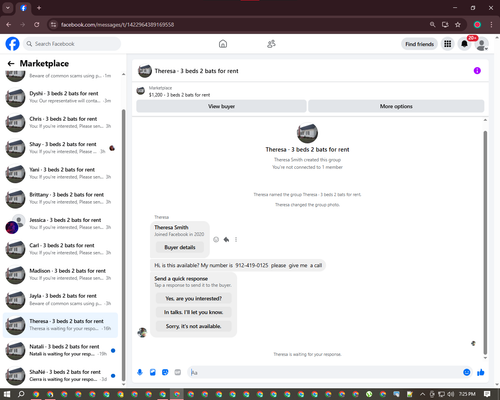The image size is (500, 400).
Task: Click the Facebook logo icon
Action: click(12, 44)
